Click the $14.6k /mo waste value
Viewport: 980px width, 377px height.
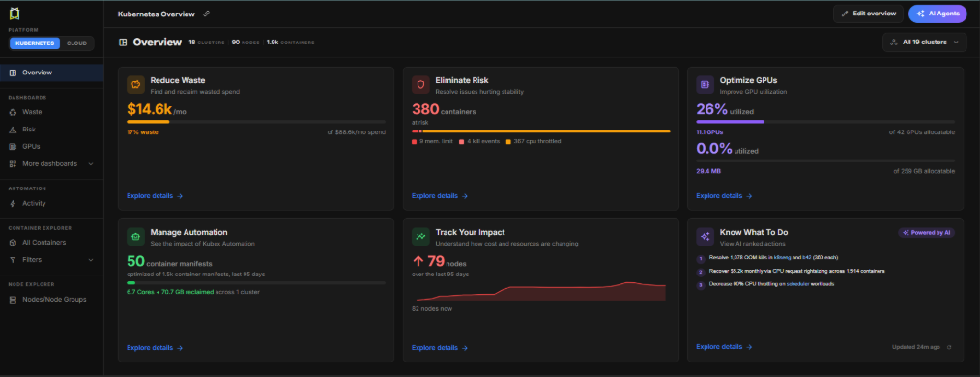coord(156,109)
